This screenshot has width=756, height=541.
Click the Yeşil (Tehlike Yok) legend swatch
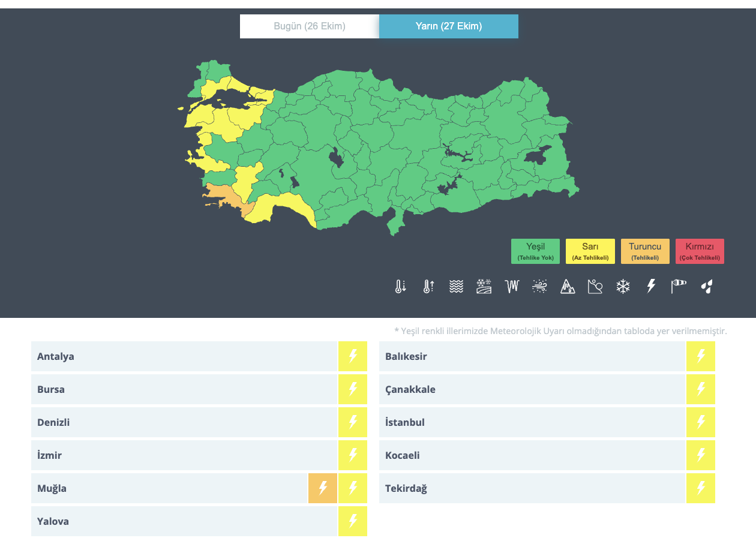[x=535, y=251]
